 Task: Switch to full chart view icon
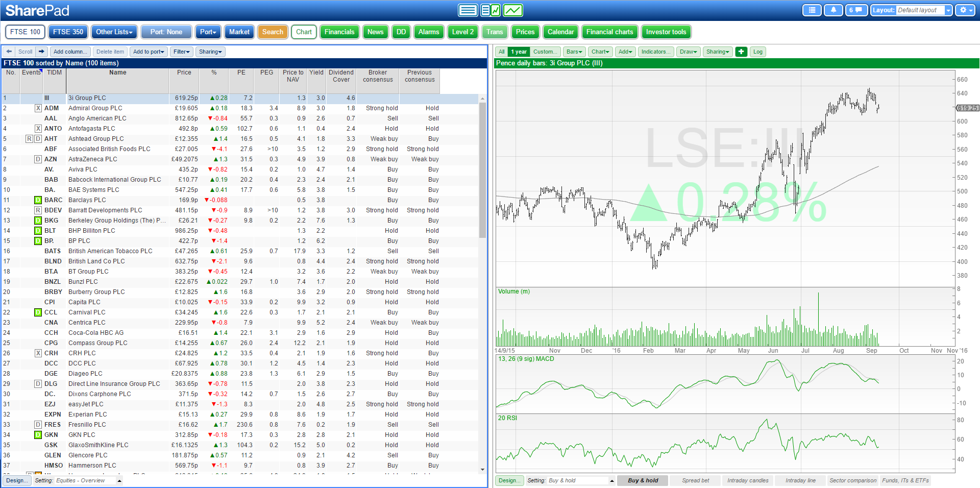[513, 10]
